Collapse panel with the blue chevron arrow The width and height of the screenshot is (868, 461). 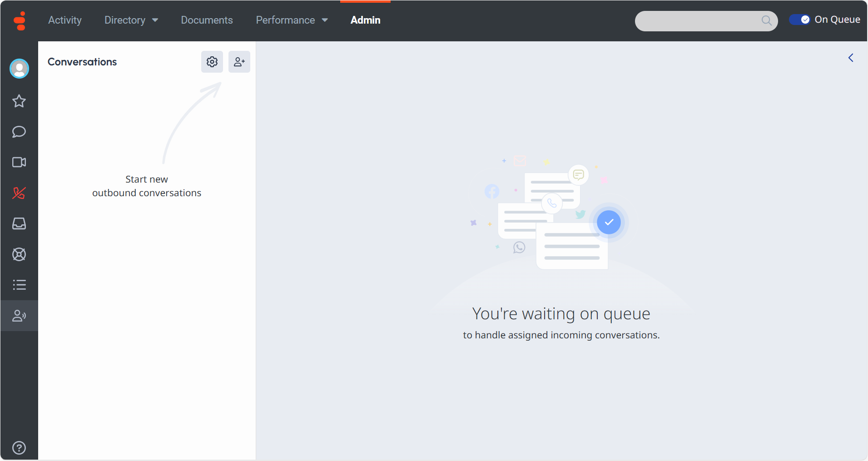(x=851, y=58)
